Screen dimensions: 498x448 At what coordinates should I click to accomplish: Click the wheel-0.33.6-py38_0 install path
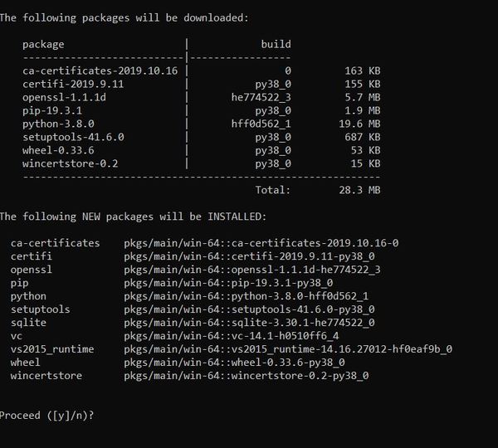pos(234,363)
